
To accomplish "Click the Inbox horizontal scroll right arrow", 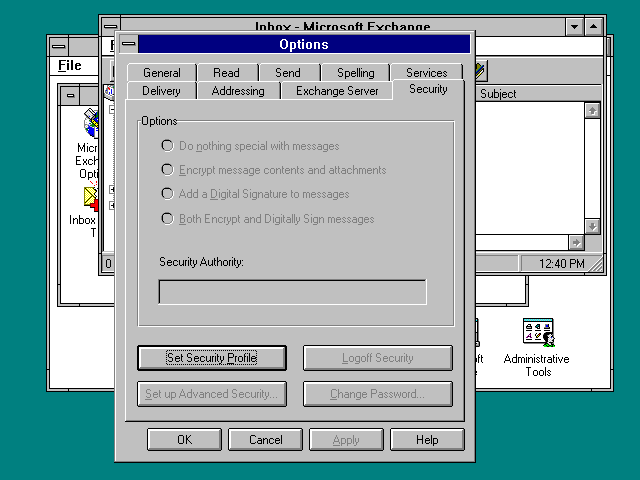I will [x=576, y=243].
